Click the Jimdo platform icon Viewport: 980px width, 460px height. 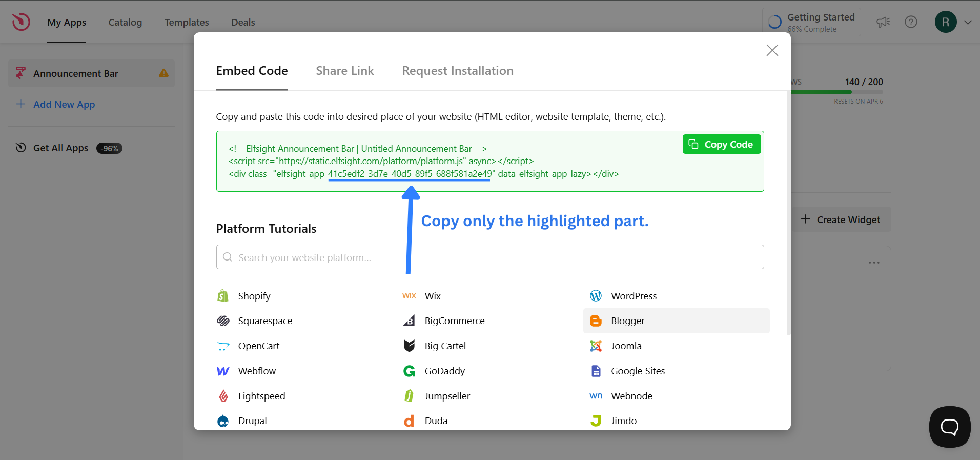596,421
